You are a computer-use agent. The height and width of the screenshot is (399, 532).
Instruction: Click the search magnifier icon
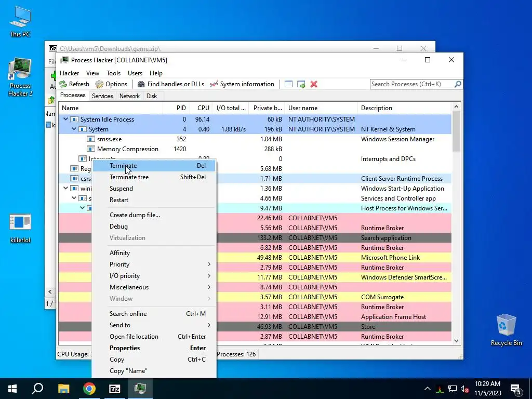click(457, 84)
